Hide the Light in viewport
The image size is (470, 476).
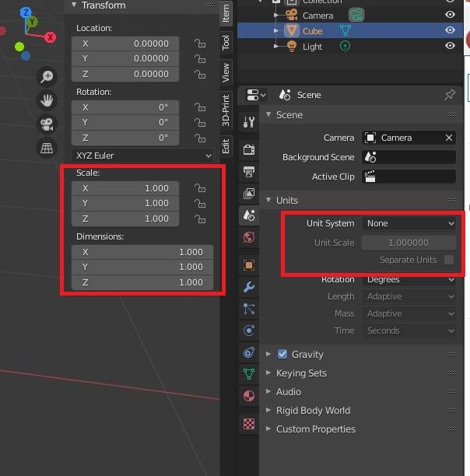450,46
